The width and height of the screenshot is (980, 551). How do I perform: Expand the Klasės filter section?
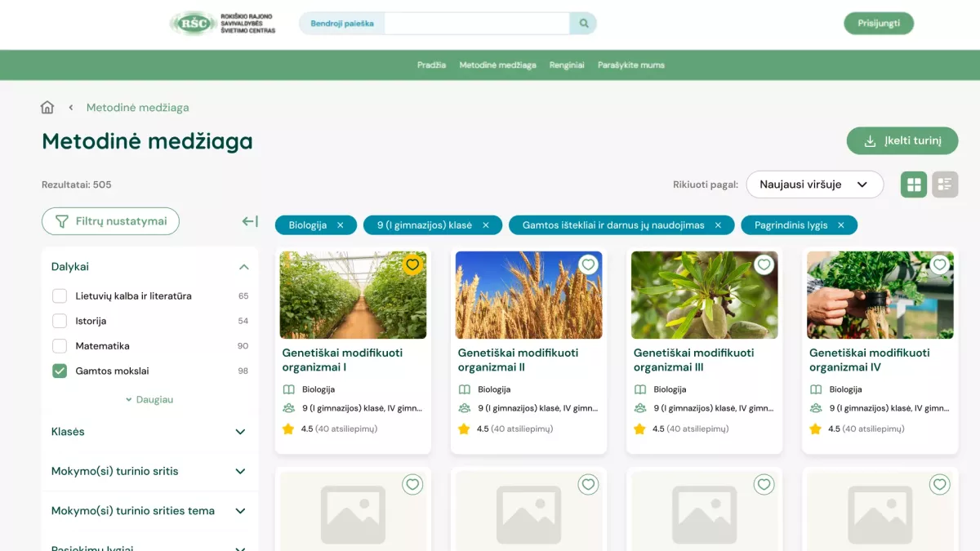click(240, 432)
